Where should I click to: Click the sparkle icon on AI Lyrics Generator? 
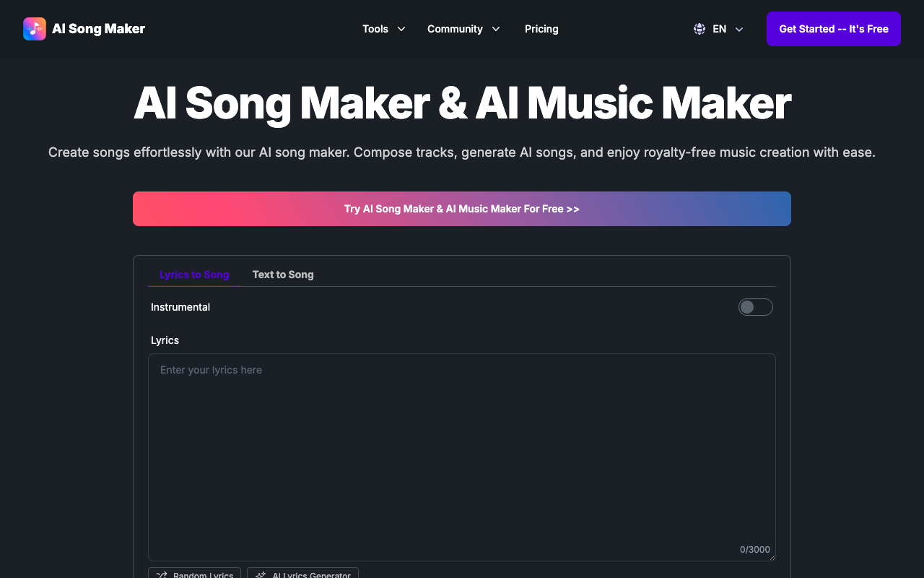(x=261, y=575)
